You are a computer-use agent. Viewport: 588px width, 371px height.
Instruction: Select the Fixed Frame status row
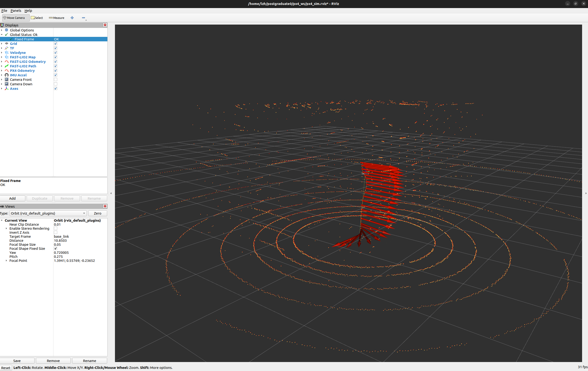click(53, 39)
